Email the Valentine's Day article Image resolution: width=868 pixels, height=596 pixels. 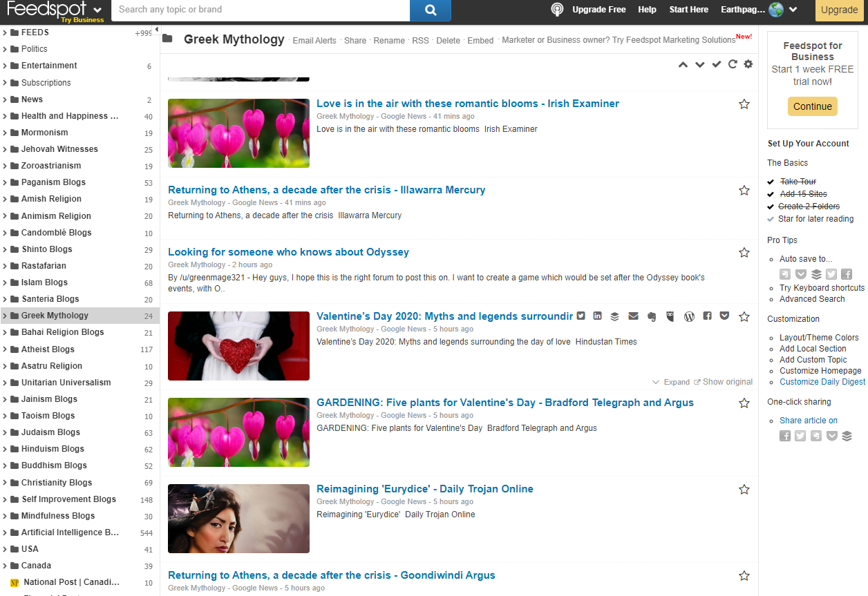[x=633, y=316]
